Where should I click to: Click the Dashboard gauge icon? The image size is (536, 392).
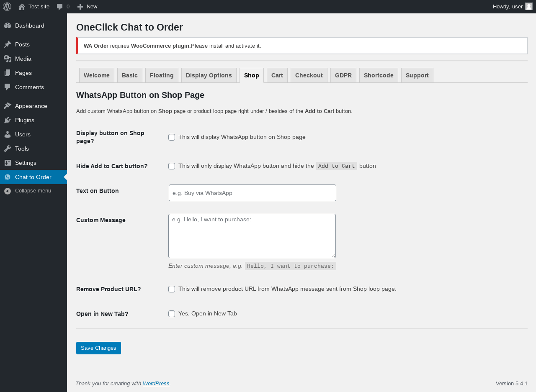pyautogui.click(x=8, y=26)
